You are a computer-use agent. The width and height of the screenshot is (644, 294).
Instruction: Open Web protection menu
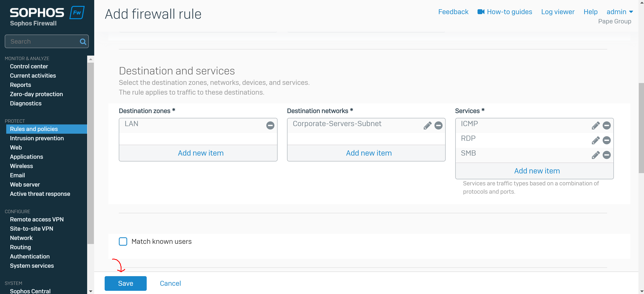[16, 147]
